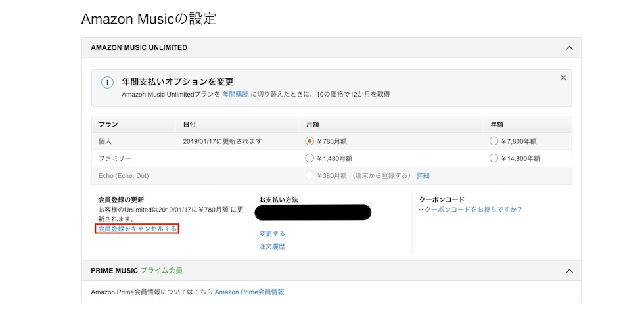Click the info icon in annual payment notice
Screen dimensions: 644x312
point(107,82)
